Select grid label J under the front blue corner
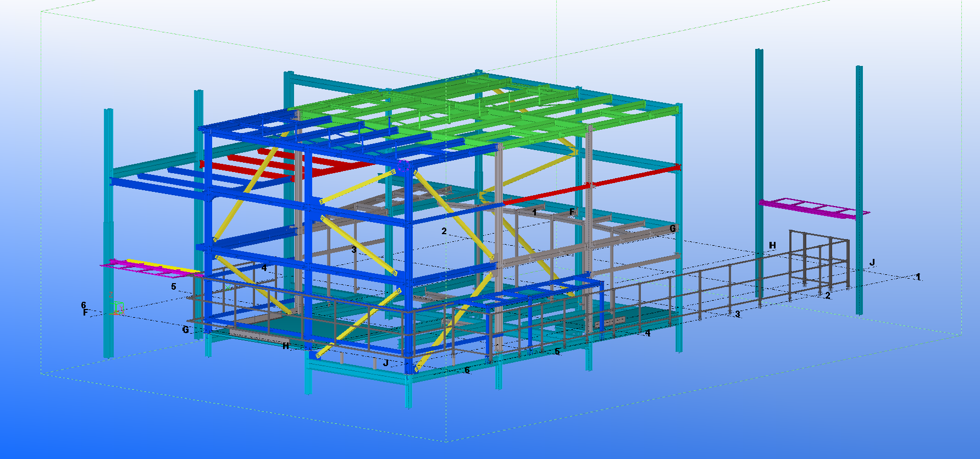Viewport: 980px width, 459px height. (386, 363)
